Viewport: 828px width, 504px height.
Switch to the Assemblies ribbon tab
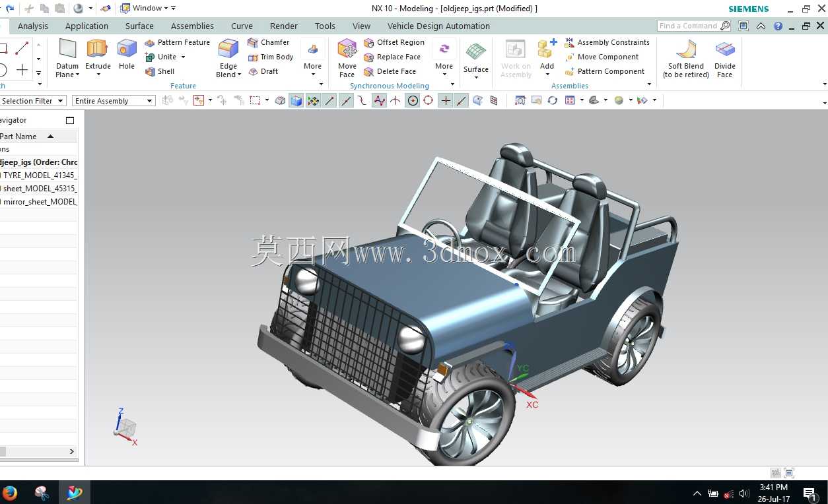point(192,26)
